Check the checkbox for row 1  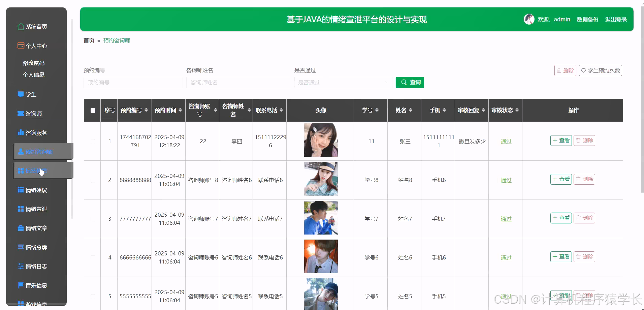93,141
